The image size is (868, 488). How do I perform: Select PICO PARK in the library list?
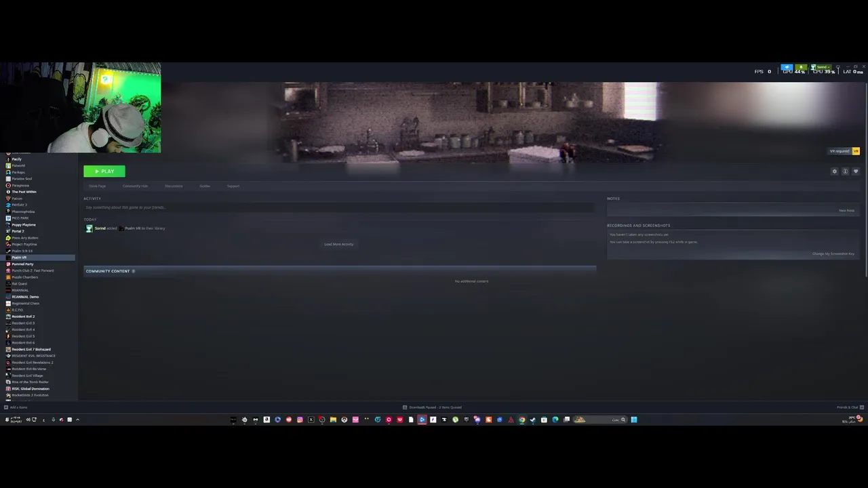pyautogui.click(x=20, y=218)
